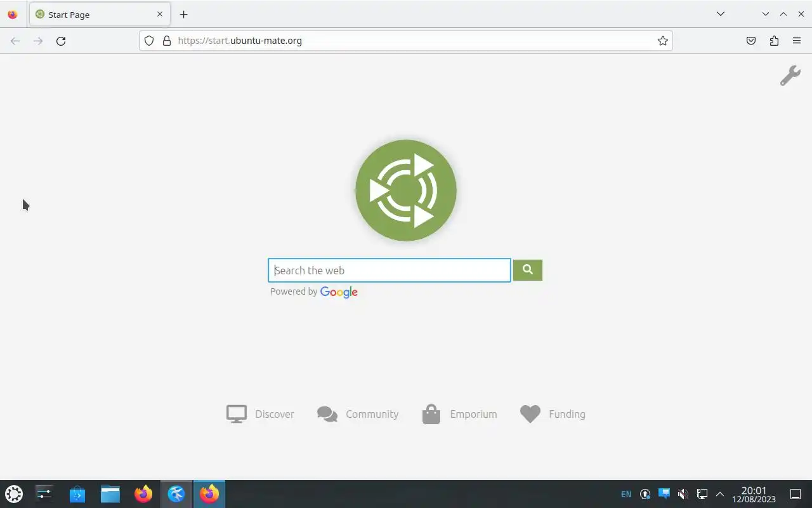Open EN keyboard layout indicator
This screenshot has height=508, width=812.
(x=626, y=494)
